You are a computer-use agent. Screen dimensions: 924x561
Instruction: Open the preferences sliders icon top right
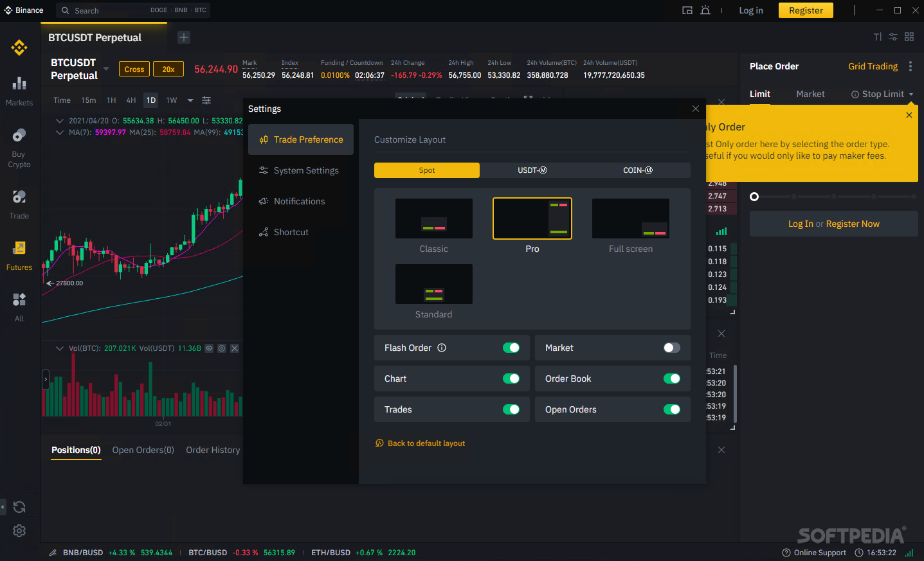(x=893, y=37)
